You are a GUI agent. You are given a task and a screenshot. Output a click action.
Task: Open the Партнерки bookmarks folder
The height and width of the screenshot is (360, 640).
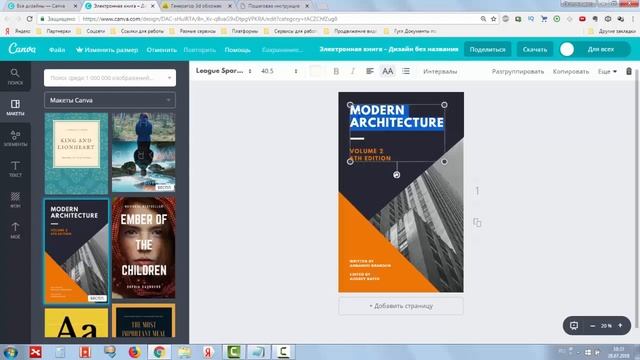click(54, 31)
